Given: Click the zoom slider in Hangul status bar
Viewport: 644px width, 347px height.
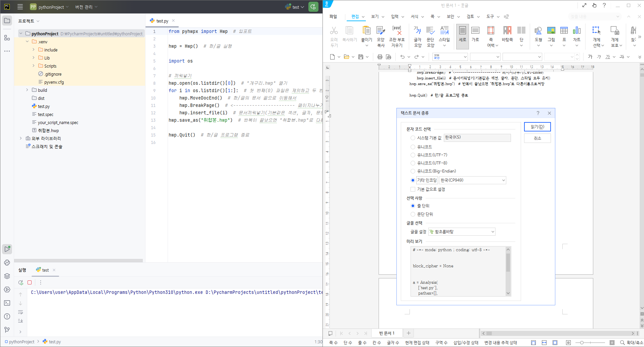Looking at the screenshot, I should click(x=582, y=343).
